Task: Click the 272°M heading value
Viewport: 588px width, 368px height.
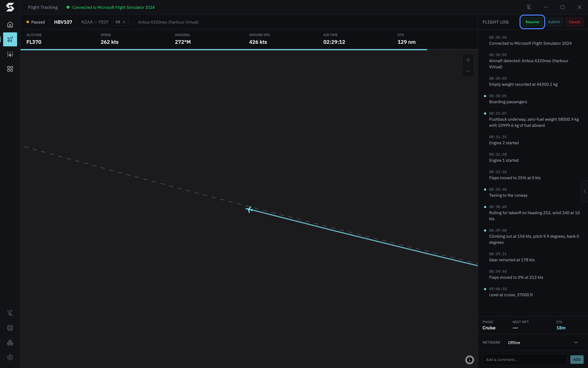Action: pos(183,42)
